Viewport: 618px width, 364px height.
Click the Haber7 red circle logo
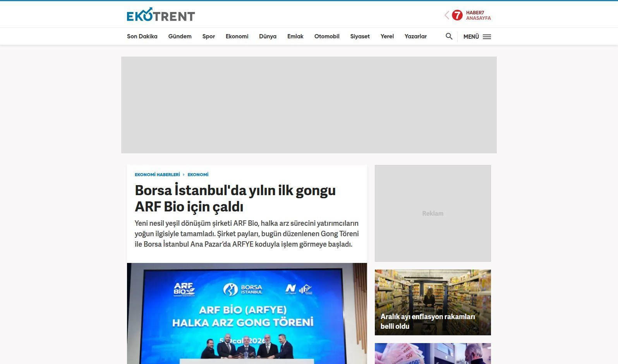click(x=457, y=15)
